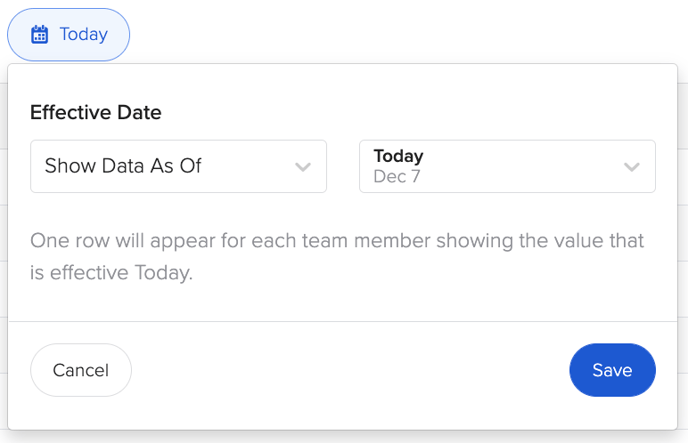Click the Cancel button
Image resolution: width=688 pixels, height=443 pixels.
(x=81, y=370)
